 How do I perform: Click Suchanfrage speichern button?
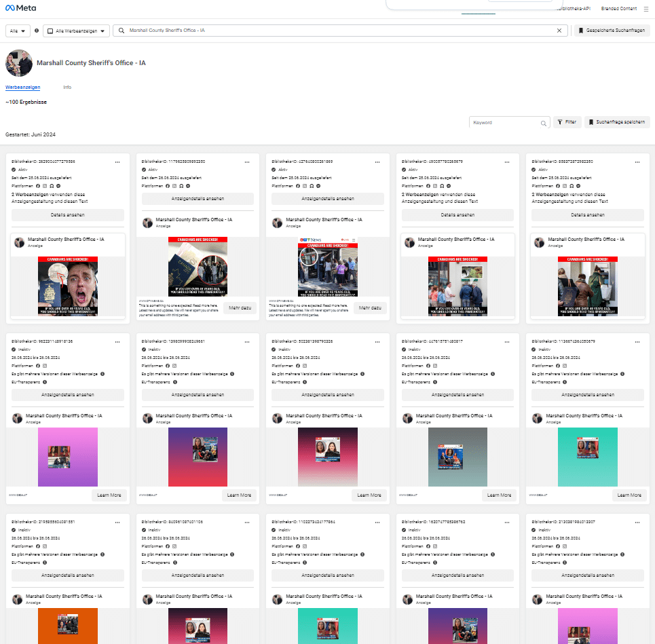click(x=616, y=122)
